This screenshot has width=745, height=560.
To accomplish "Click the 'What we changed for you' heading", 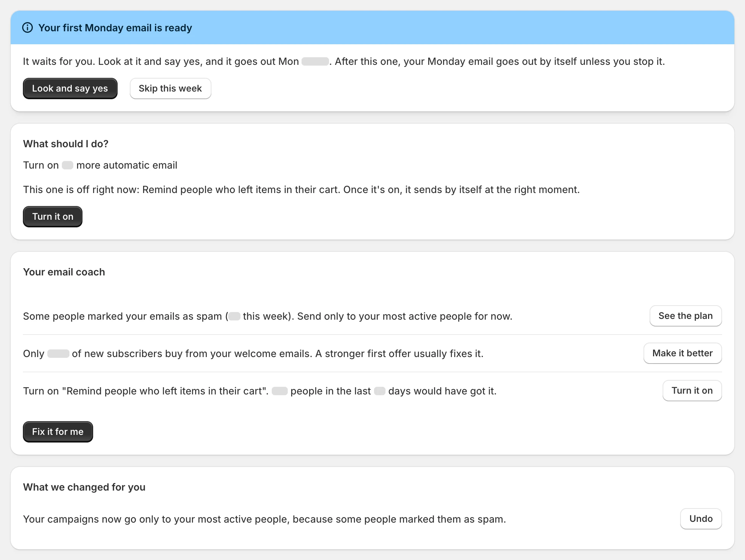I will point(84,487).
